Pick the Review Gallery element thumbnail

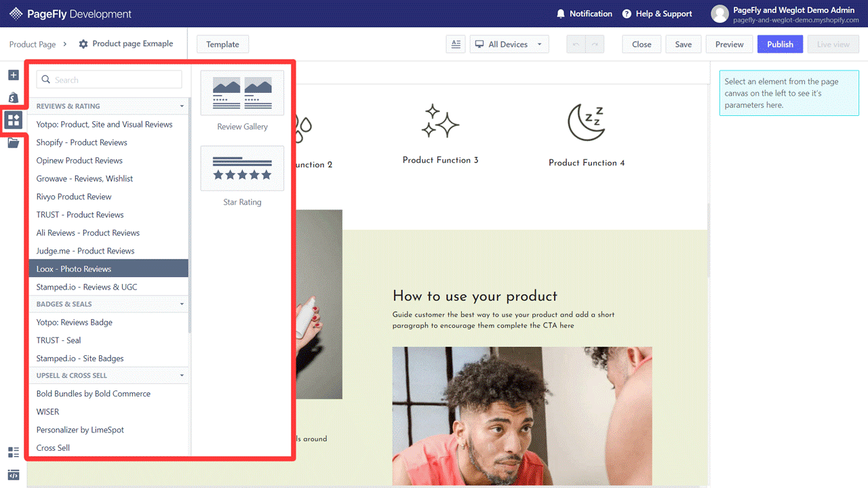(242, 94)
